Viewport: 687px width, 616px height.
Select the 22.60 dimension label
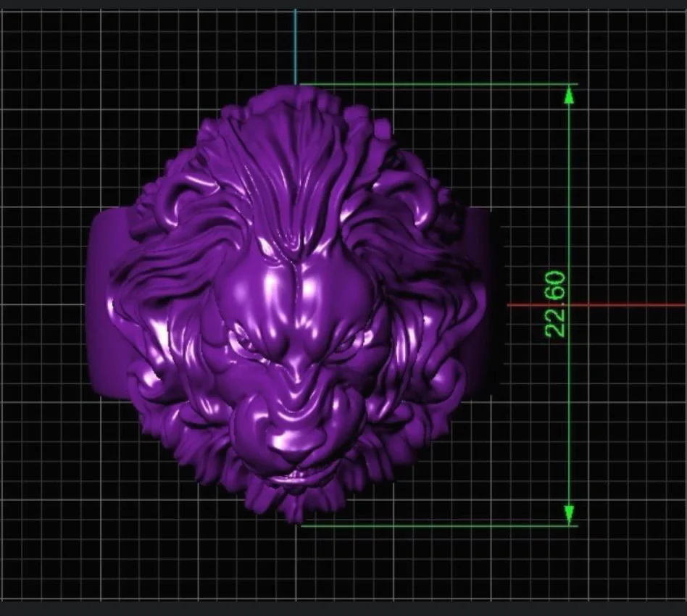(x=556, y=304)
